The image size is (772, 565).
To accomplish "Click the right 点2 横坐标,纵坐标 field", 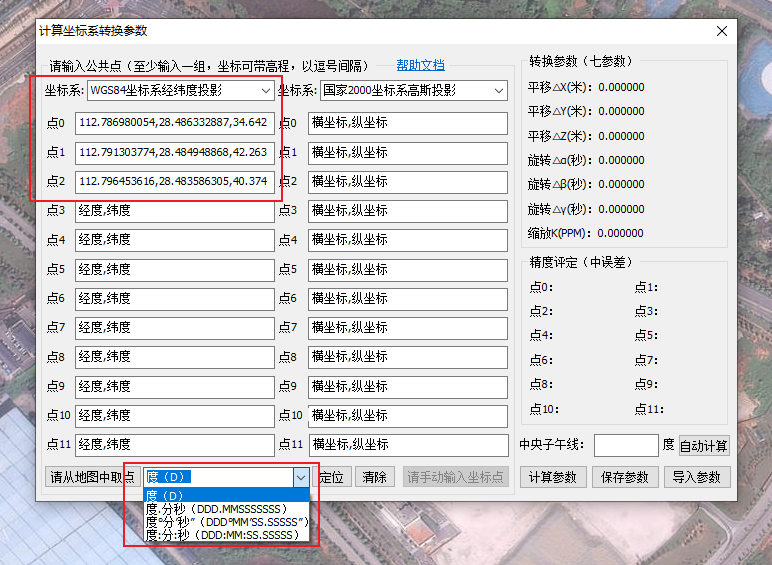I will pyautogui.click(x=408, y=182).
